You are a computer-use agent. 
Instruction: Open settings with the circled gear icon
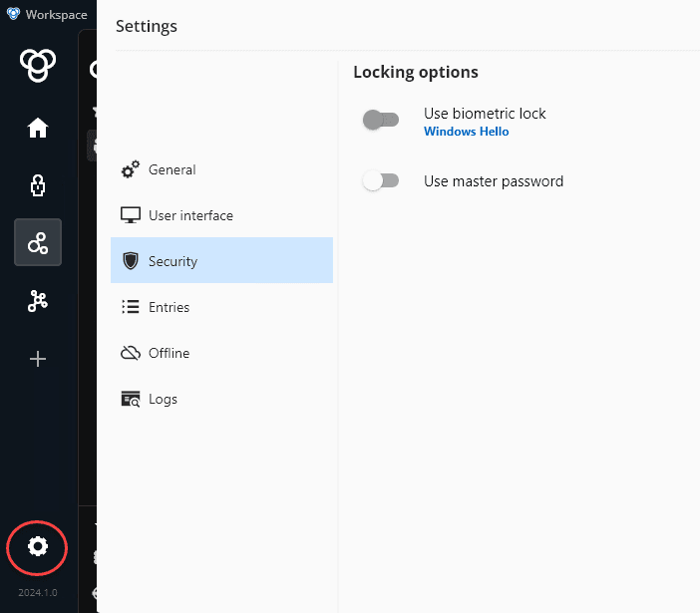[x=38, y=546]
